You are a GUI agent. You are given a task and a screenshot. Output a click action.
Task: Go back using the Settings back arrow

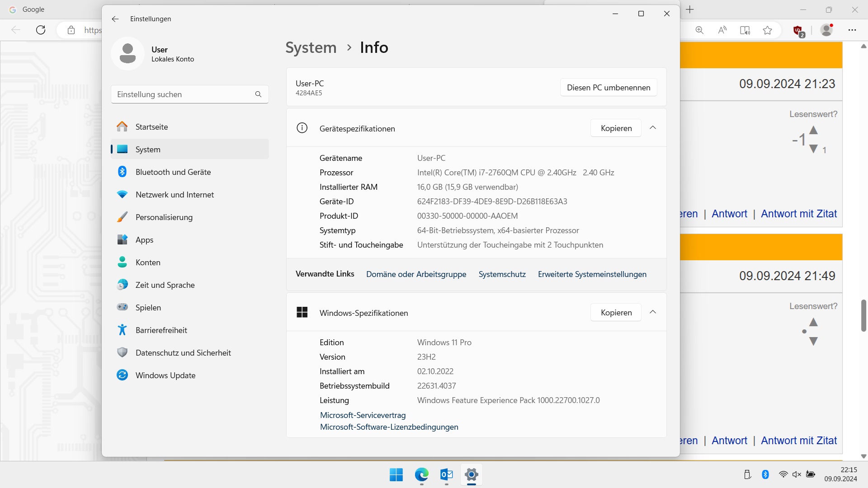pyautogui.click(x=115, y=19)
